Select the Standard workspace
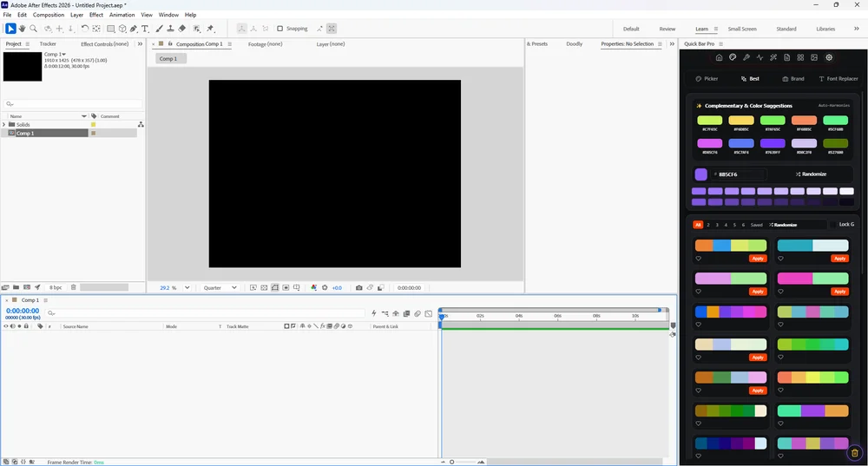 [786, 29]
